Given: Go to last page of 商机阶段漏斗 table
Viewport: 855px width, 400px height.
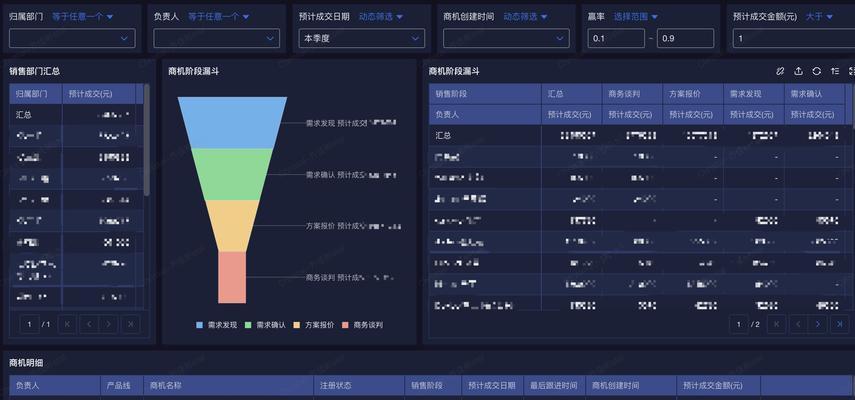Looking at the screenshot, I should [x=839, y=324].
